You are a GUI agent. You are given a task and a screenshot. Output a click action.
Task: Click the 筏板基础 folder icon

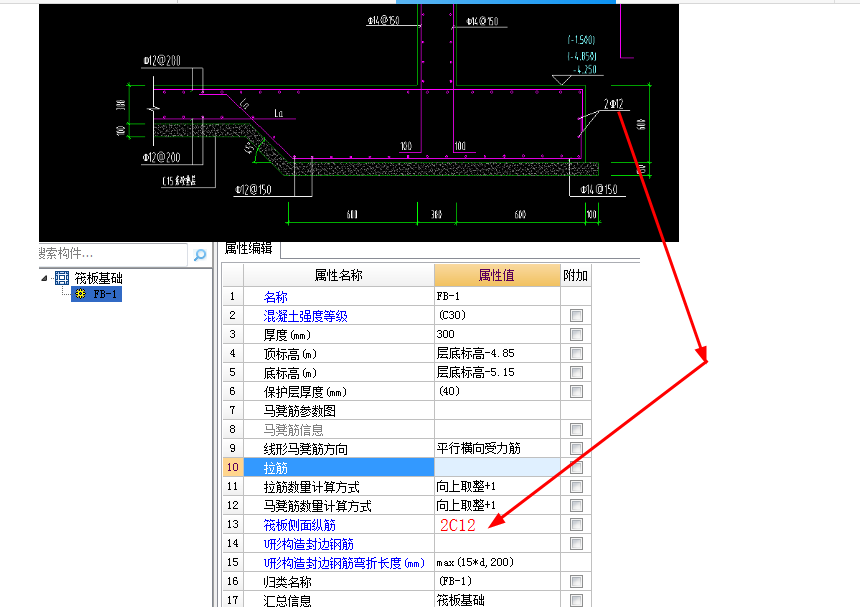click(61, 278)
